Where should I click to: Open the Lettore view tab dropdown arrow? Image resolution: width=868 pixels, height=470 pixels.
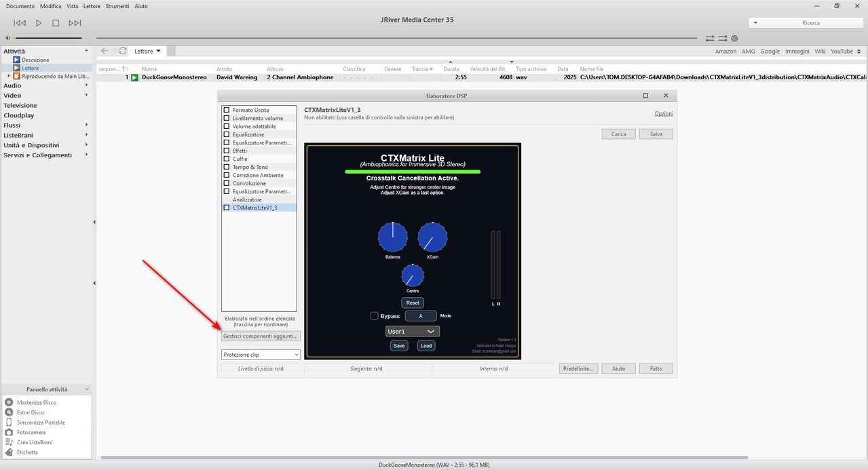[159, 51]
